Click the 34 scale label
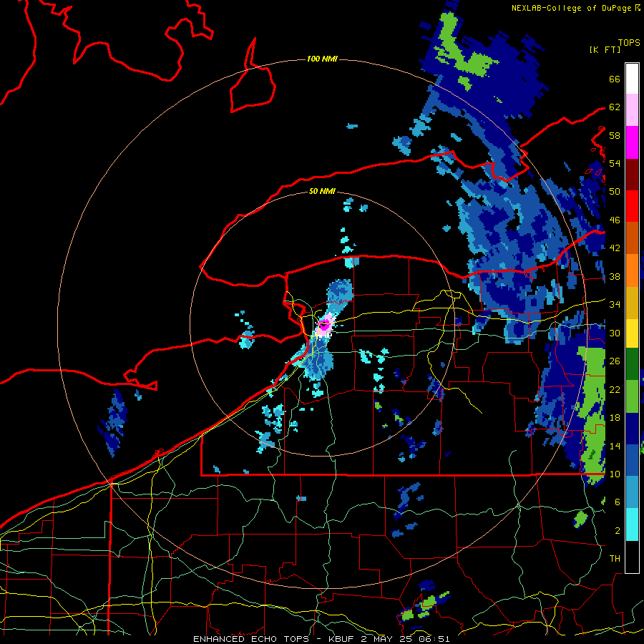This screenshot has width=644, height=644. 615,305
